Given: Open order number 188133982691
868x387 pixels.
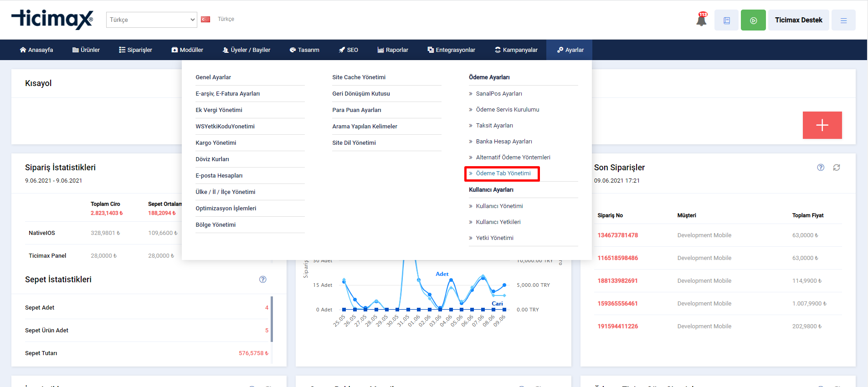Looking at the screenshot, I should pyautogui.click(x=618, y=281).
